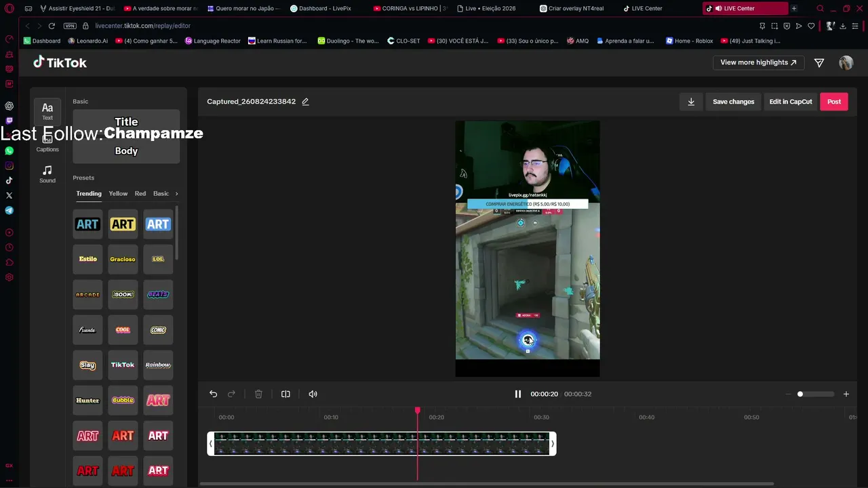Select the Basic presets tab

(161, 194)
